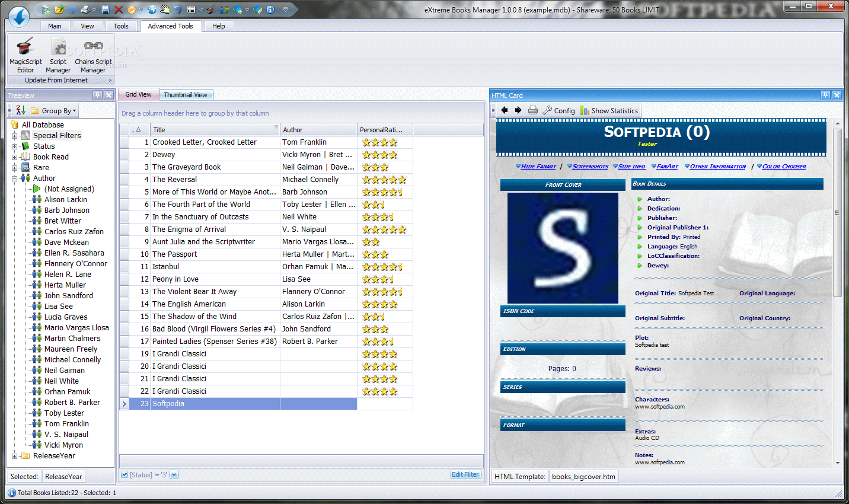Click Show Statistics button
This screenshot has width=849, height=504.
609,110
